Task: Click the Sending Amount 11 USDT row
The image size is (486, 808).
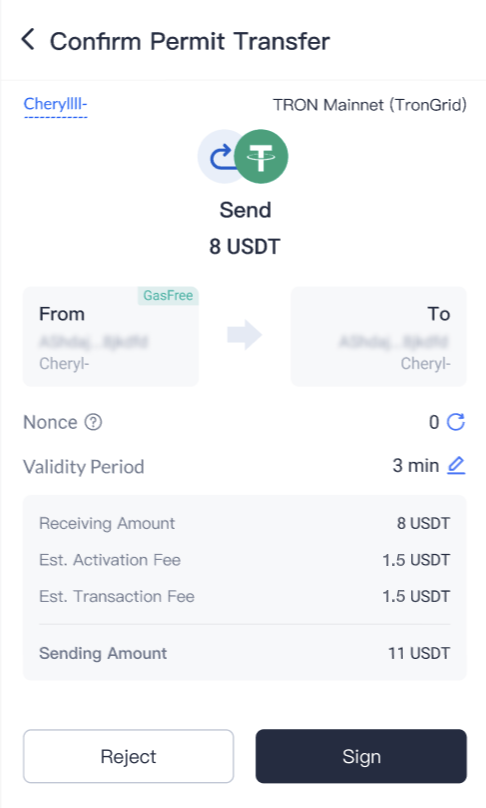Action: pos(245,653)
